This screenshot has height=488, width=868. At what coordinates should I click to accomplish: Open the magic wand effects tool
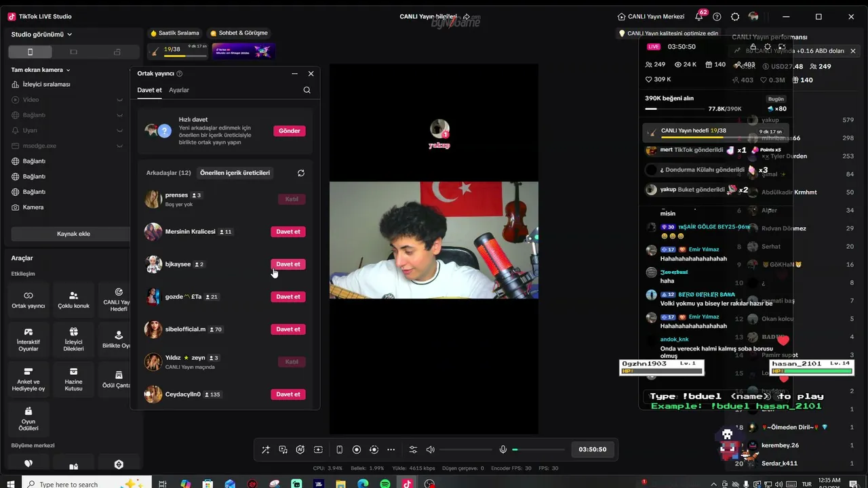coord(265,449)
